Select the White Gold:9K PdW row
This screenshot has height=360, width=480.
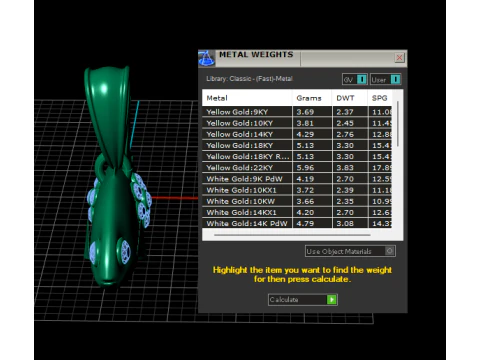click(x=297, y=179)
